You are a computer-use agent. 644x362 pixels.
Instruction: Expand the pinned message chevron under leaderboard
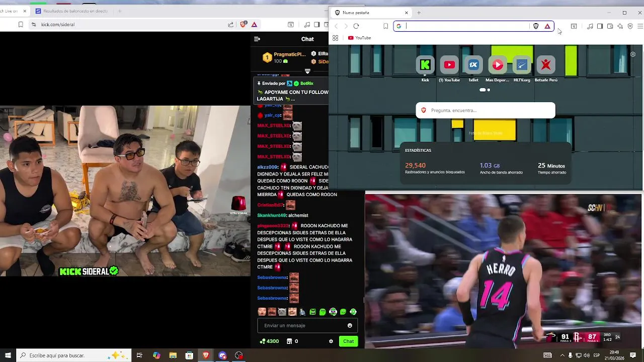[x=307, y=71]
